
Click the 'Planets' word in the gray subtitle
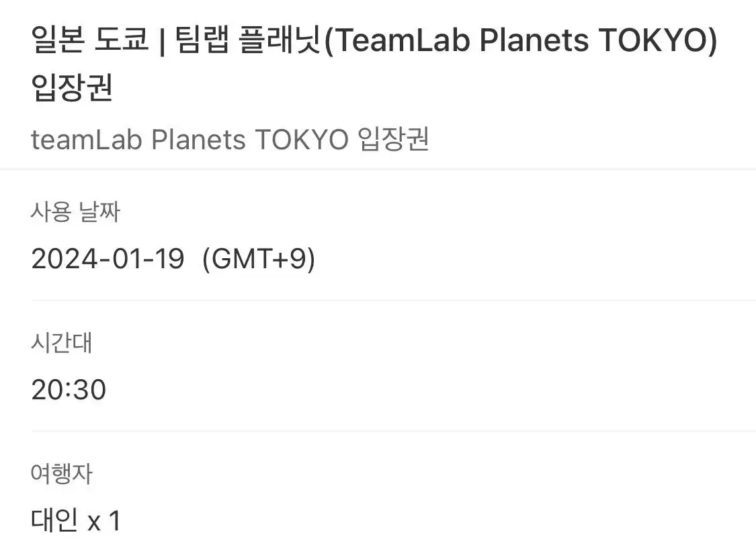click(199, 140)
